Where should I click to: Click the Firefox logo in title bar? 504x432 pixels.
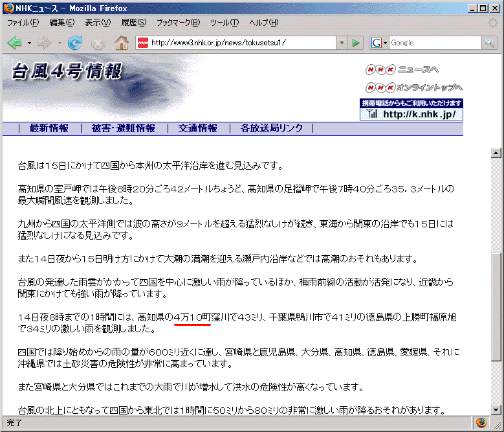pyautogui.click(x=9, y=8)
